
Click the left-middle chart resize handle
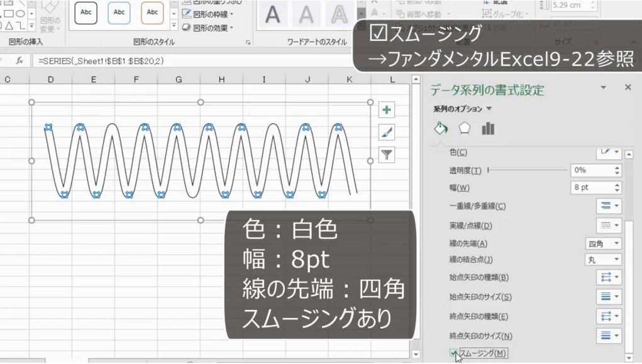pos(31,161)
